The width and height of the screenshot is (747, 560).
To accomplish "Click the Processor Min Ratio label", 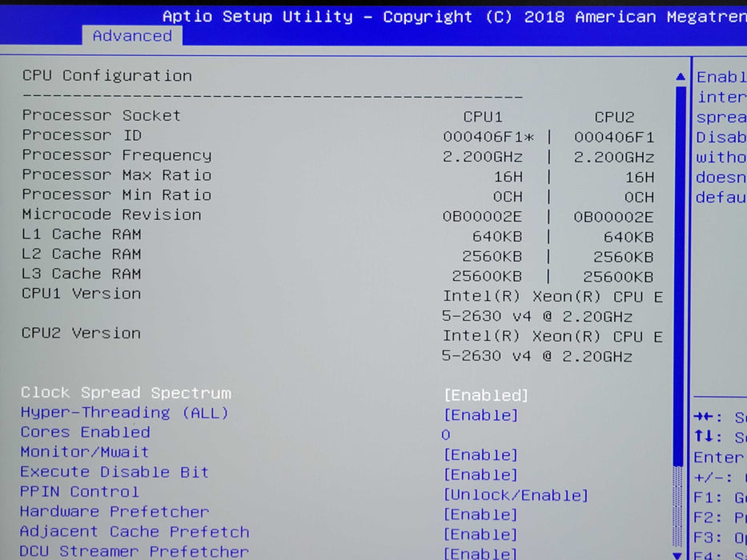I will click(117, 194).
